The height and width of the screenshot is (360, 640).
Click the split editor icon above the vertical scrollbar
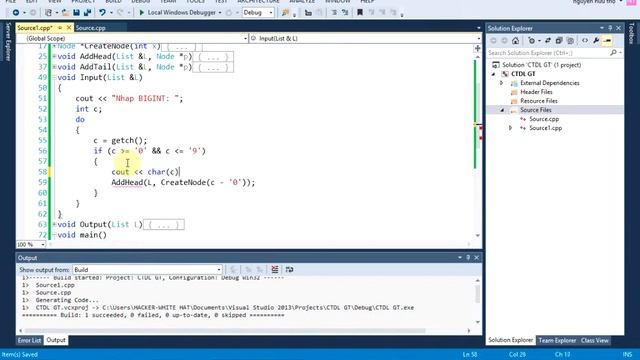[x=478, y=49]
